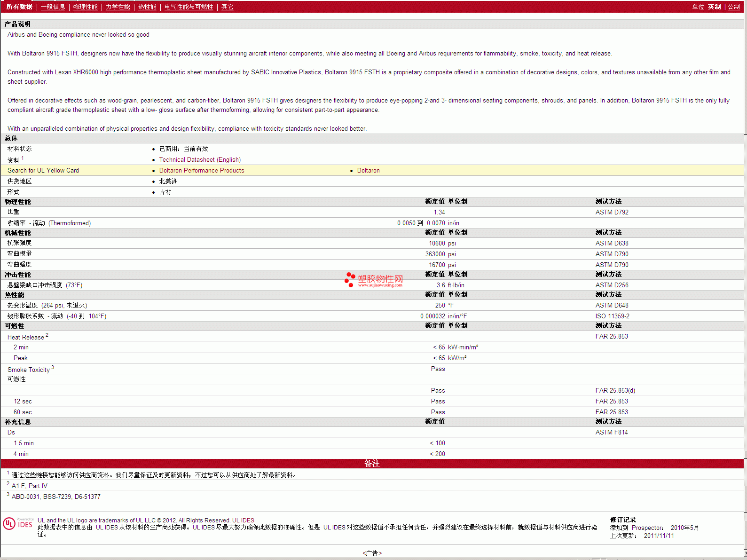Click footnote 1 next to 资料

click(23, 158)
